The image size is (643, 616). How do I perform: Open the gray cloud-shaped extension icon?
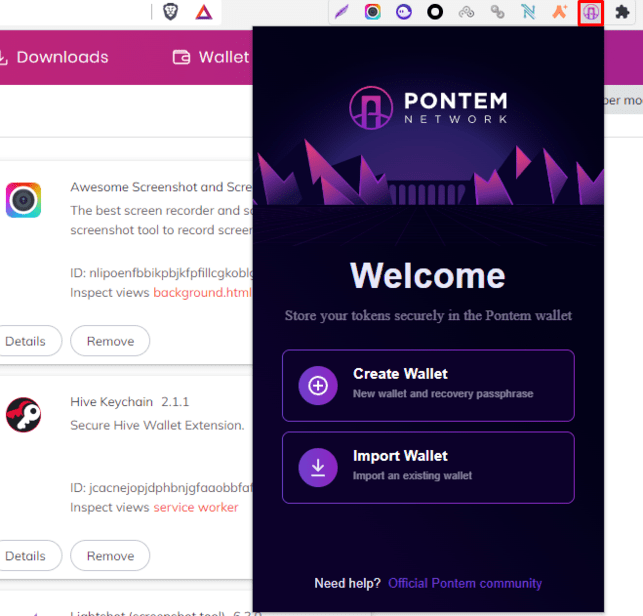(x=466, y=12)
